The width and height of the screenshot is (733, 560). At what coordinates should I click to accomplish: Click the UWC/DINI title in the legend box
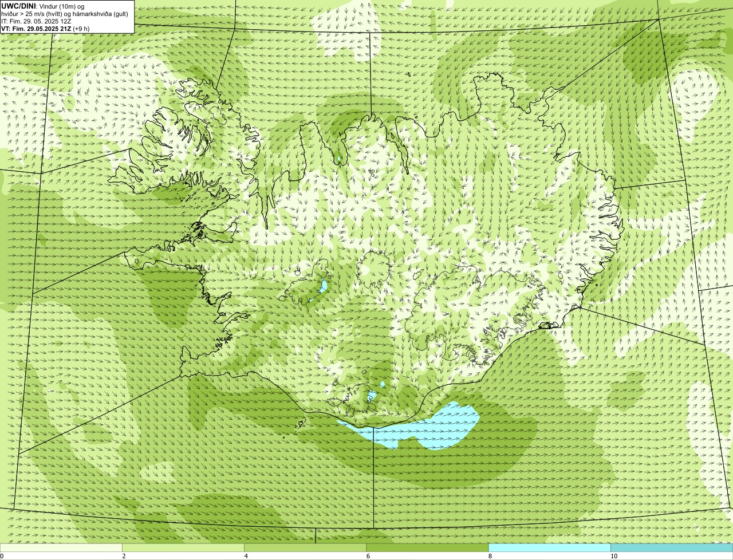pyautogui.click(x=18, y=6)
